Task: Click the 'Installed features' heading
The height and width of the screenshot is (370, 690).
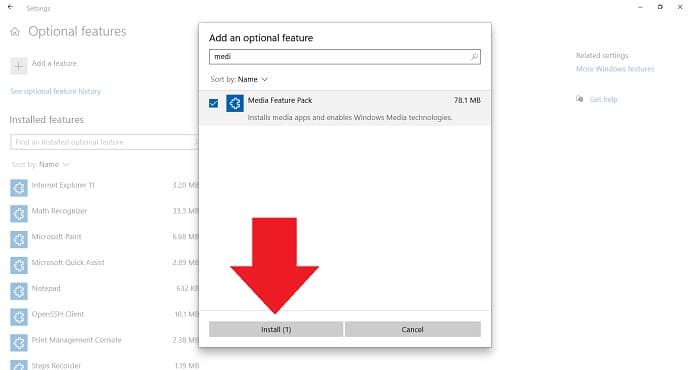Action: point(47,120)
